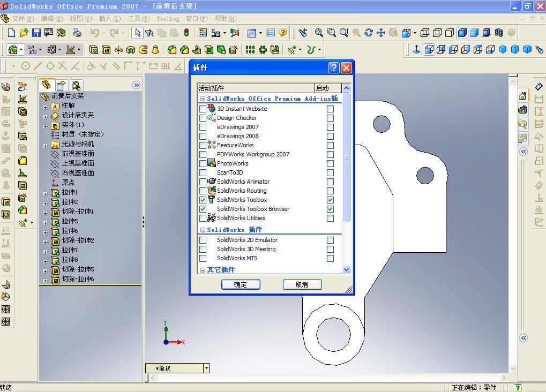This screenshot has height=392, width=546.
Task: Select 原点 in the feature tree
Action: coord(68,183)
